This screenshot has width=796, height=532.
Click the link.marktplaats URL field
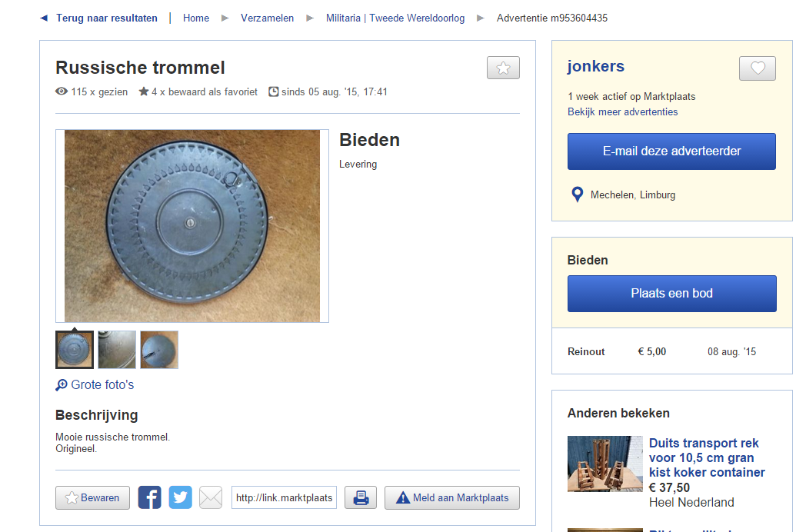[x=285, y=497]
